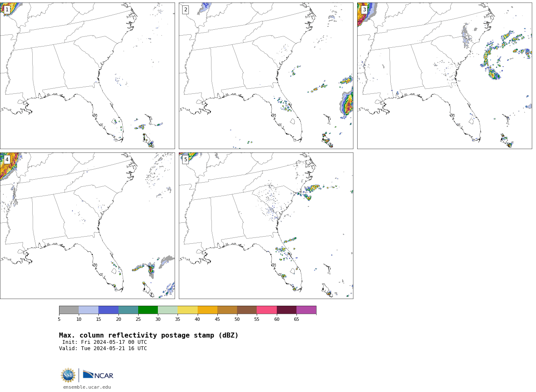Click the blue 15-20 dBZ swatch

coord(108,310)
